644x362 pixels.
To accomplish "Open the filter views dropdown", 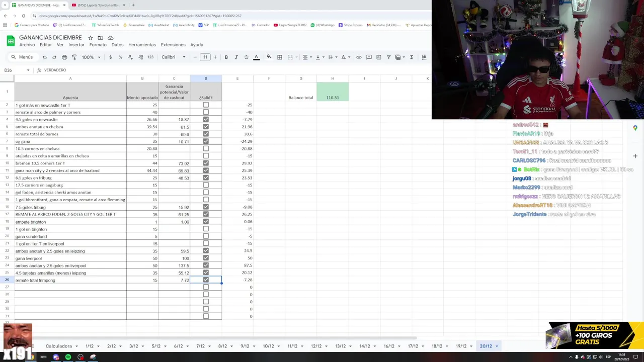I will click(400, 57).
